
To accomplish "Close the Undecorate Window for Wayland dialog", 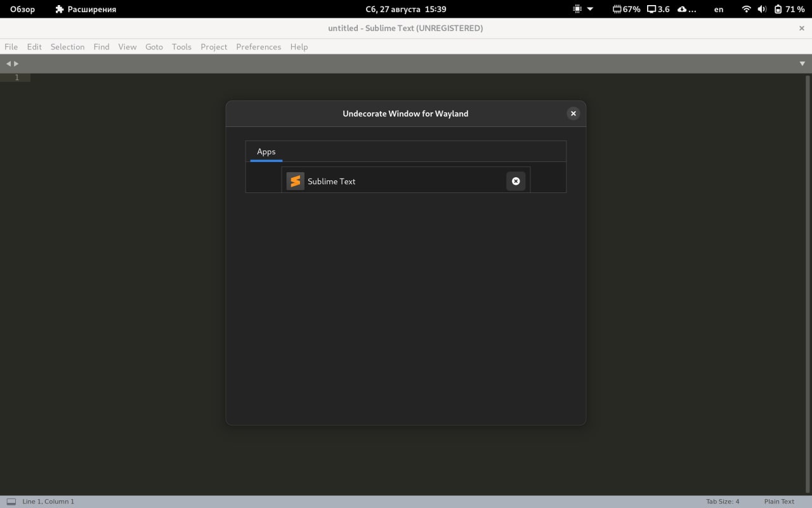I will pyautogui.click(x=573, y=114).
